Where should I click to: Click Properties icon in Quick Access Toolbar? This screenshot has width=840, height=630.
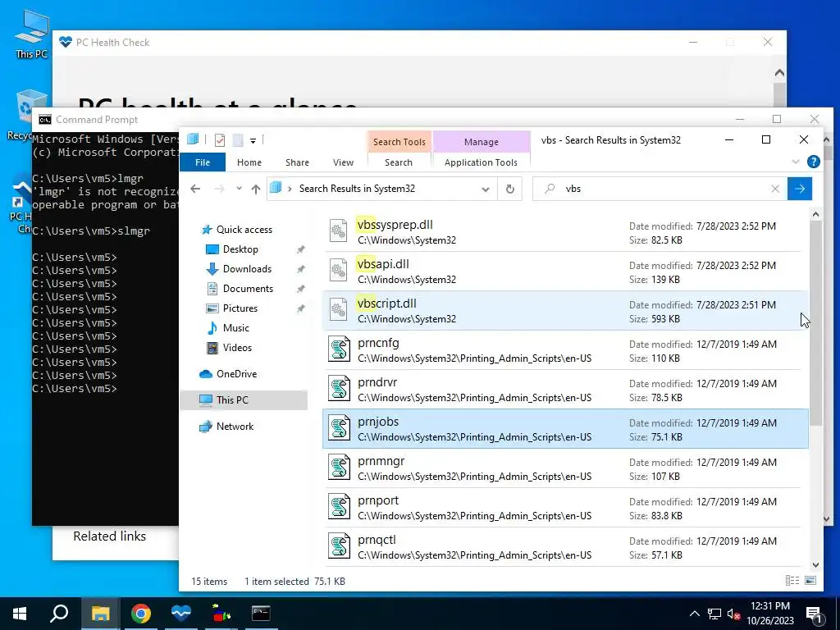tap(220, 140)
